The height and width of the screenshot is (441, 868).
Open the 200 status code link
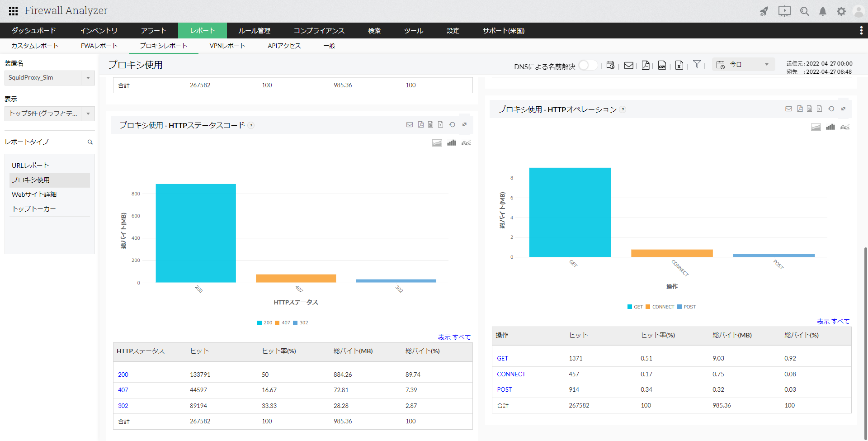pyautogui.click(x=123, y=375)
